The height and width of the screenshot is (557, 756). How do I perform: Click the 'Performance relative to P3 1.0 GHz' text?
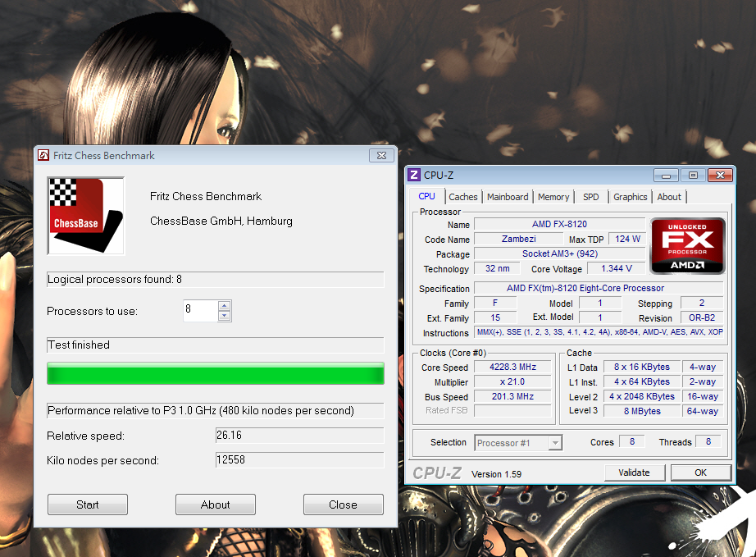(201, 410)
